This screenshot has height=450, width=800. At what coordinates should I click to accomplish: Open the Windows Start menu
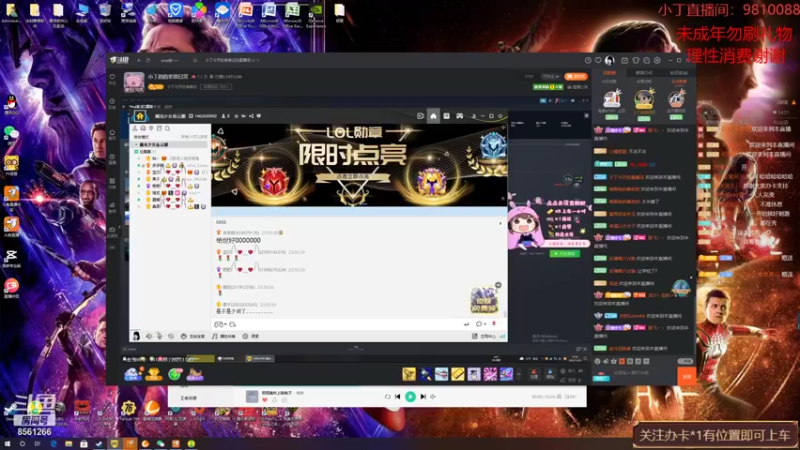pyautogui.click(x=7, y=444)
